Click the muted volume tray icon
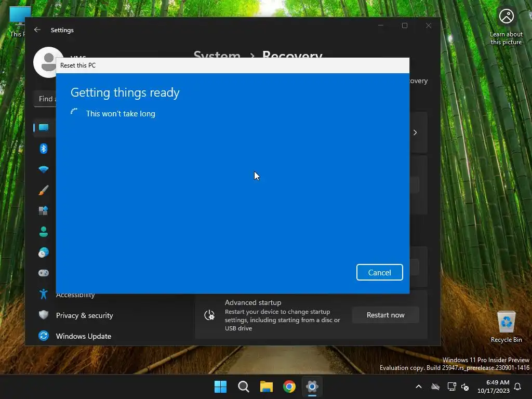 (x=465, y=387)
